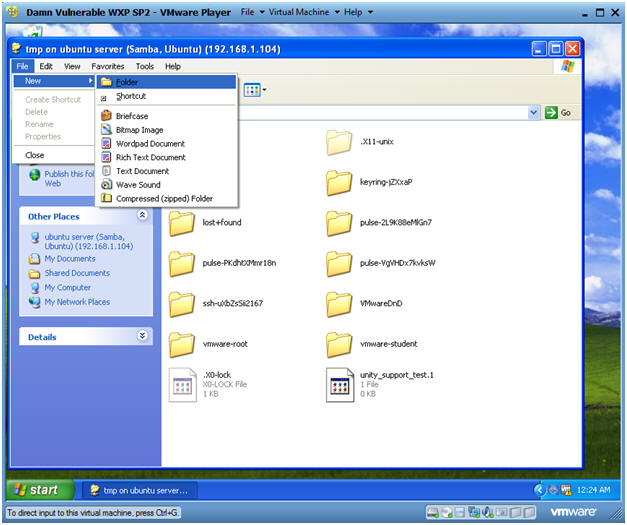Go to My Computer link

[67, 287]
